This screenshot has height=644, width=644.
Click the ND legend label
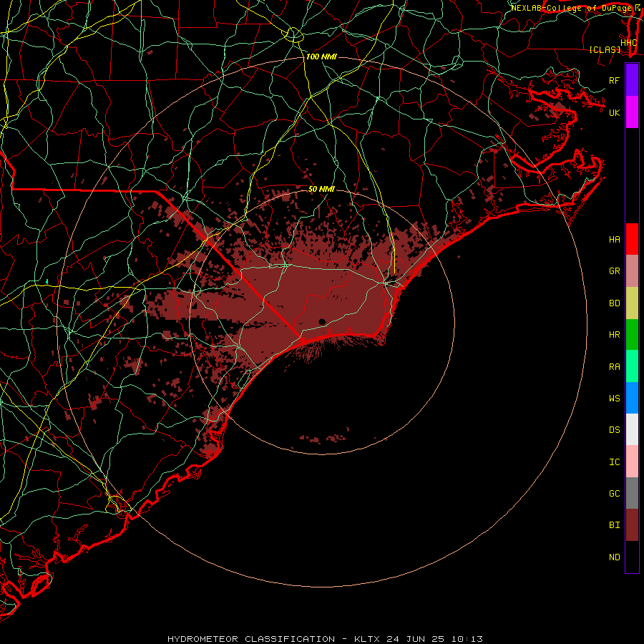(614, 557)
